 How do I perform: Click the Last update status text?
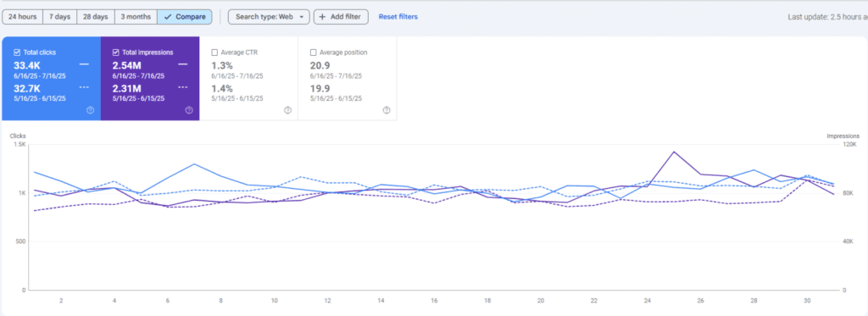click(x=827, y=17)
